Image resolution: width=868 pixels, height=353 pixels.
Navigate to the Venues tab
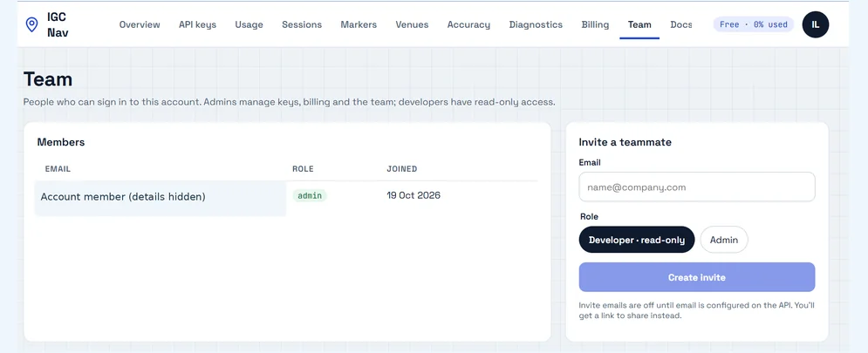(x=412, y=24)
